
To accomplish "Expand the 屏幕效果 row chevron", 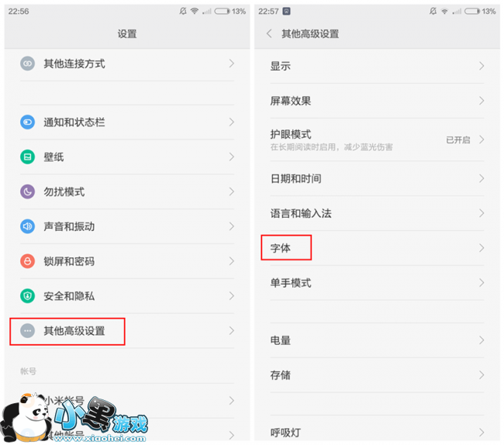I will click(482, 101).
